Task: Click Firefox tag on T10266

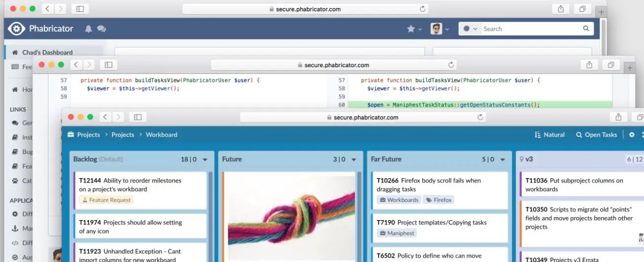Action: click(439, 200)
